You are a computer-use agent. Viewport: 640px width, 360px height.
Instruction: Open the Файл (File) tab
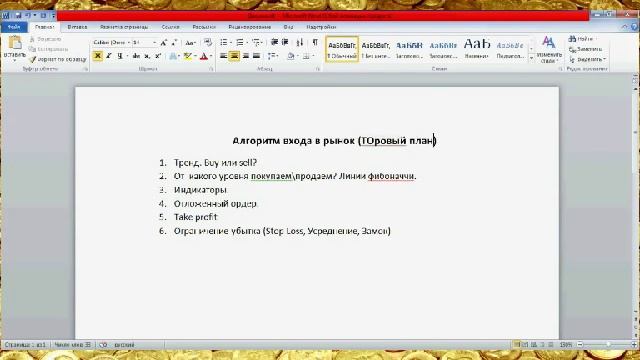click(x=14, y=27)
